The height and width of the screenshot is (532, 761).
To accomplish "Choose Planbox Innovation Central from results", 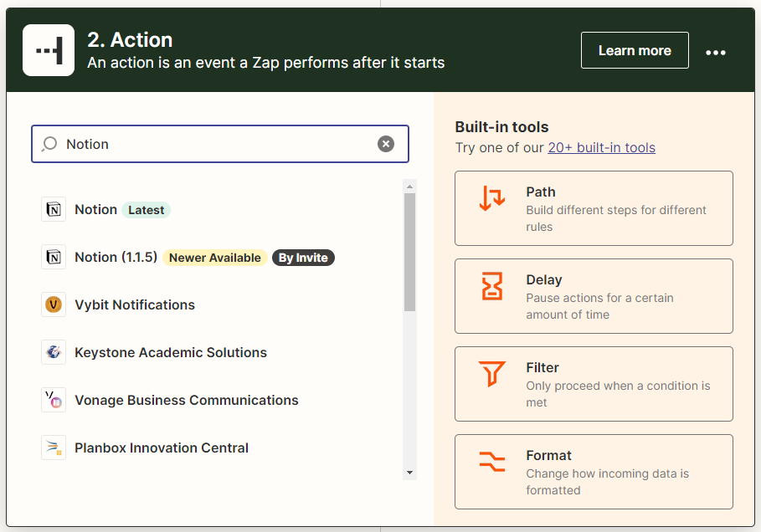I will (219, 448).
